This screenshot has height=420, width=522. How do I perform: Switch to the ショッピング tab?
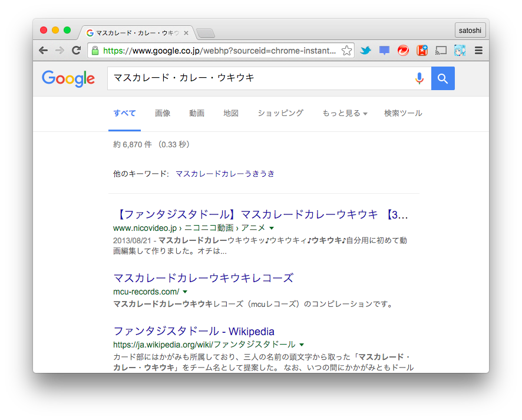click(x=280, y=113)
